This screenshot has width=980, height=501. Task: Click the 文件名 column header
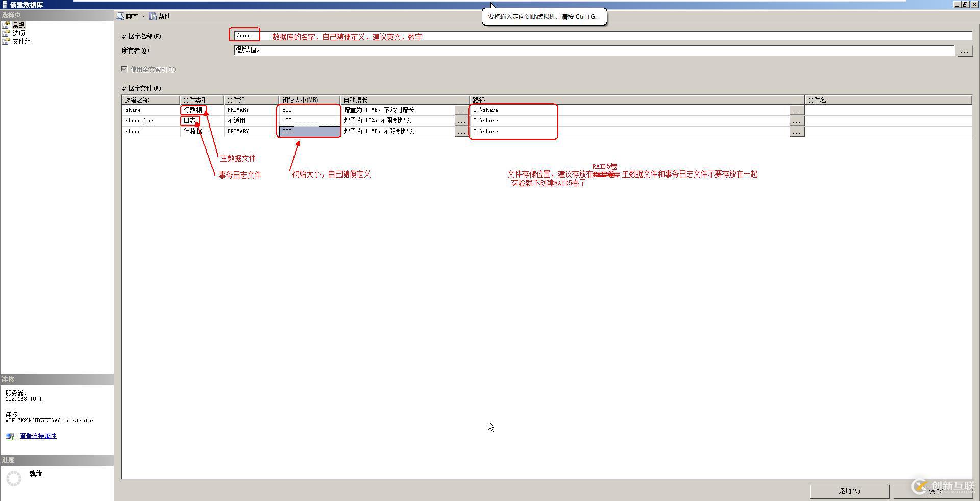(x=888, y=100)
